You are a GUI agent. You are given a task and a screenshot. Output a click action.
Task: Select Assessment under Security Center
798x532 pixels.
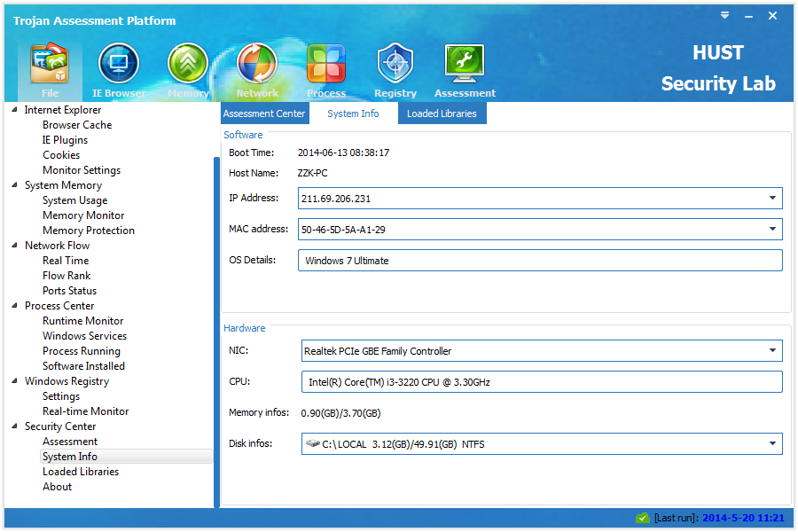(70, 442)
